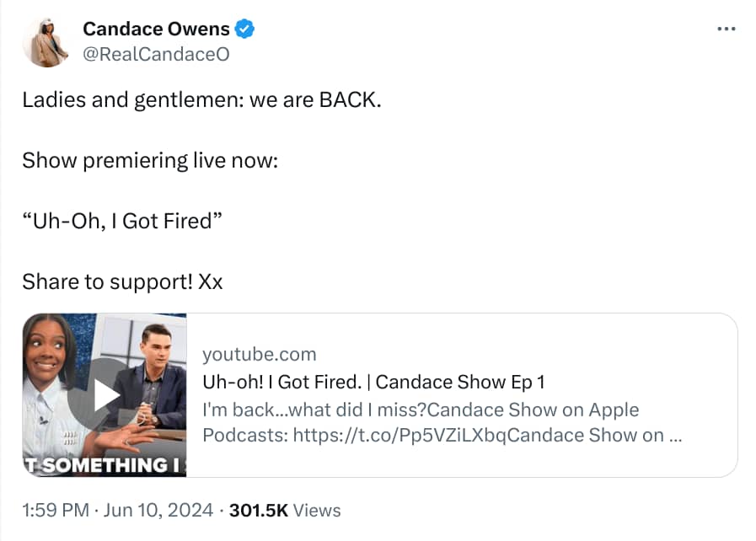The width and height of the screenshot is (756, 541).
Task: Click the 'I'm back...what did I miss?' description
Action: click(x=314, y=410)
